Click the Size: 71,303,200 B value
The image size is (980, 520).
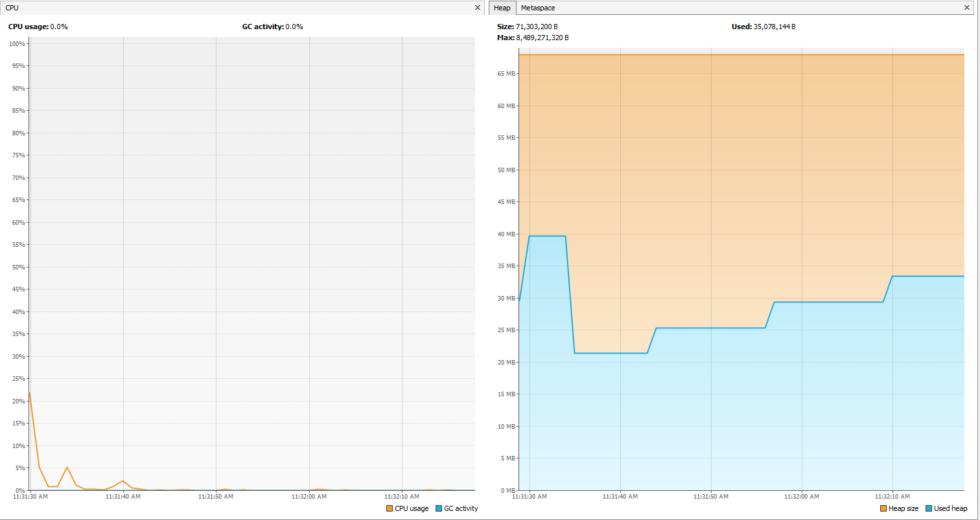[528, 27]
